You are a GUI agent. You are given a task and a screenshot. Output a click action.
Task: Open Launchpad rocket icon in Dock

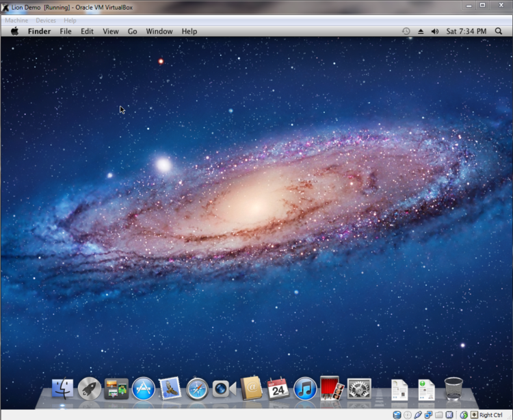coord(90,389)
